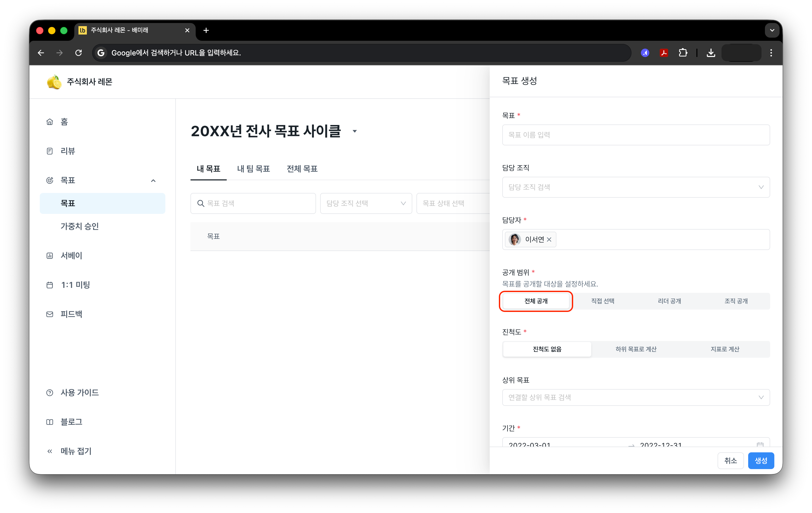Viewport: 812px width, 513px height.
Task: Go back in browser history
Action: pyautogui.click(x=41, y=53)
